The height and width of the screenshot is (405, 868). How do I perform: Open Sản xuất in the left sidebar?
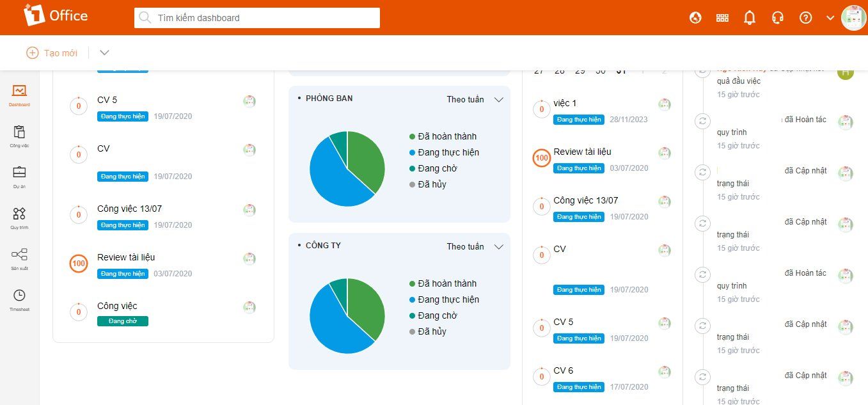19,258
